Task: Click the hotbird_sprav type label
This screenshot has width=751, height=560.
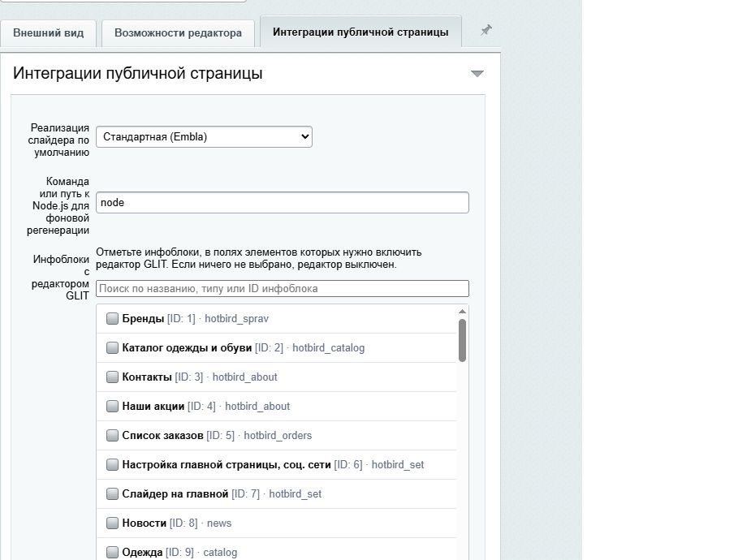Action: click(x=236, y=319)
